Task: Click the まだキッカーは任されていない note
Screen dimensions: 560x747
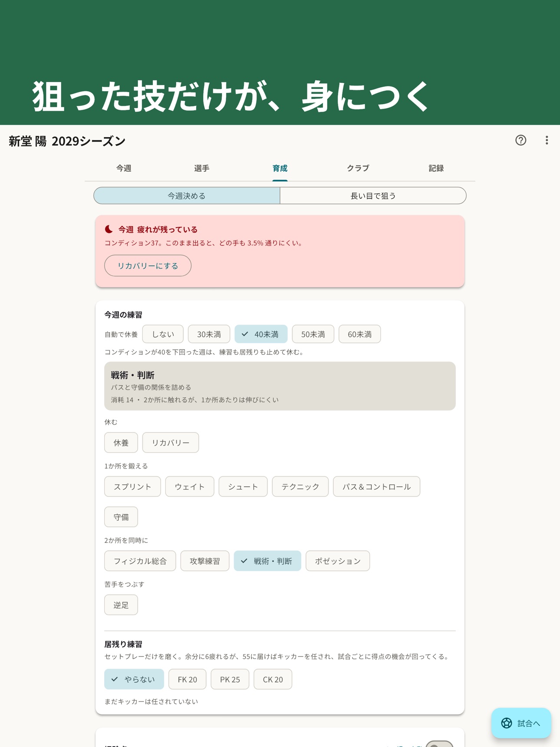Action: pyautogui.click(x=151, y=701)
